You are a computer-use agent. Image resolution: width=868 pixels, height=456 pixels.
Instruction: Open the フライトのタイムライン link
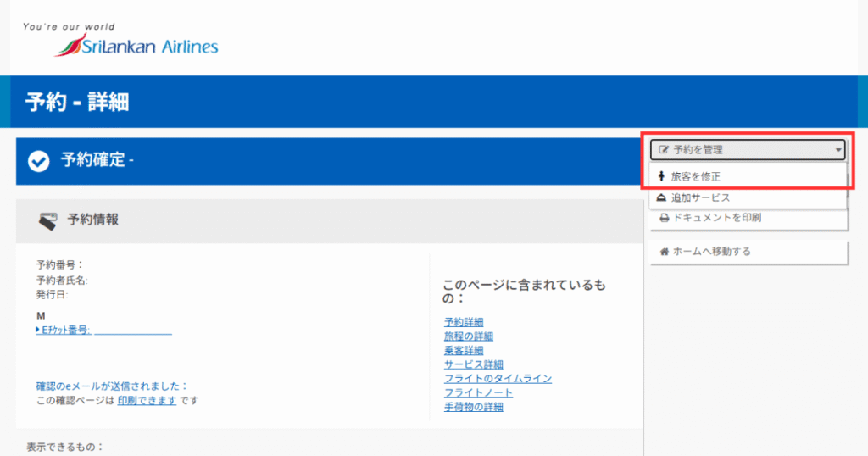(498, 379)
